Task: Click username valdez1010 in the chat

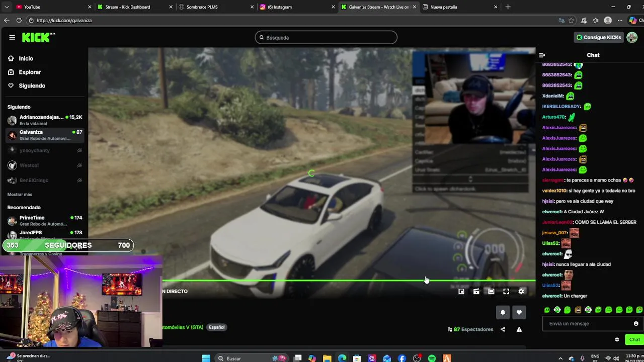Action: (554, 191)
